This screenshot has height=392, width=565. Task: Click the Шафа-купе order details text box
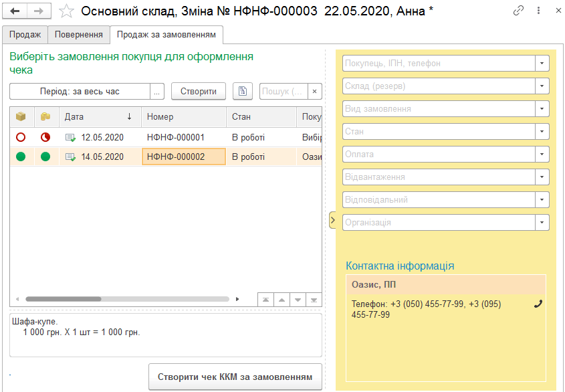[166, 335]
